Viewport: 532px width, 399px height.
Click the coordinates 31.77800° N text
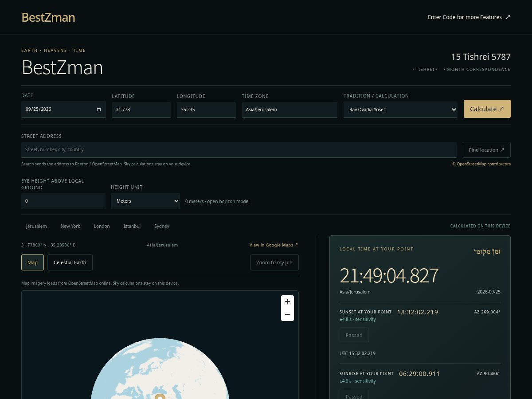click(48, 245)
